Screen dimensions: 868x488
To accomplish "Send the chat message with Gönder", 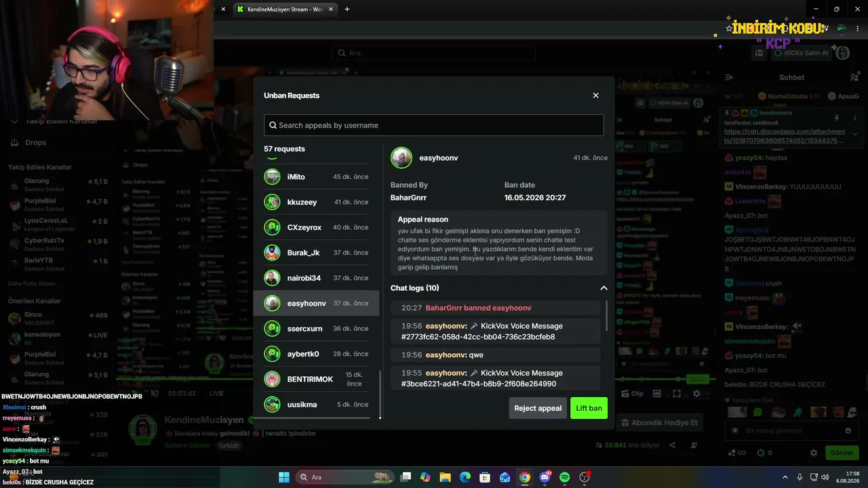I will click(842, 453).
